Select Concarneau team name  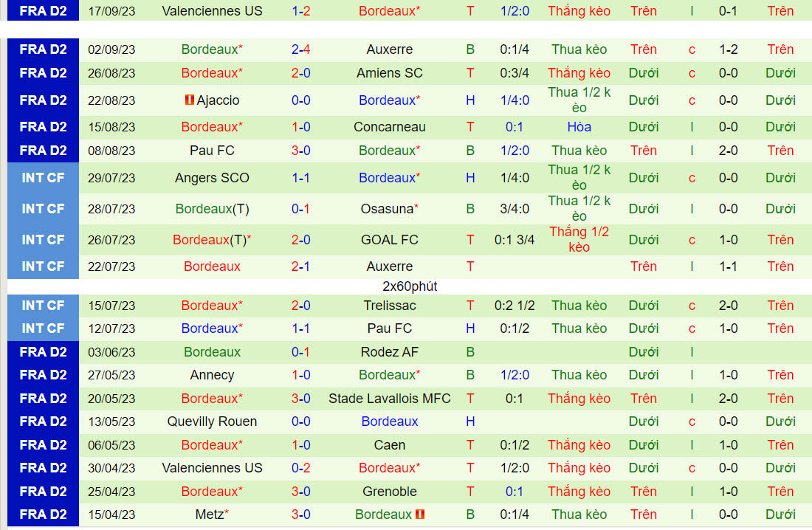pos(389,127)
